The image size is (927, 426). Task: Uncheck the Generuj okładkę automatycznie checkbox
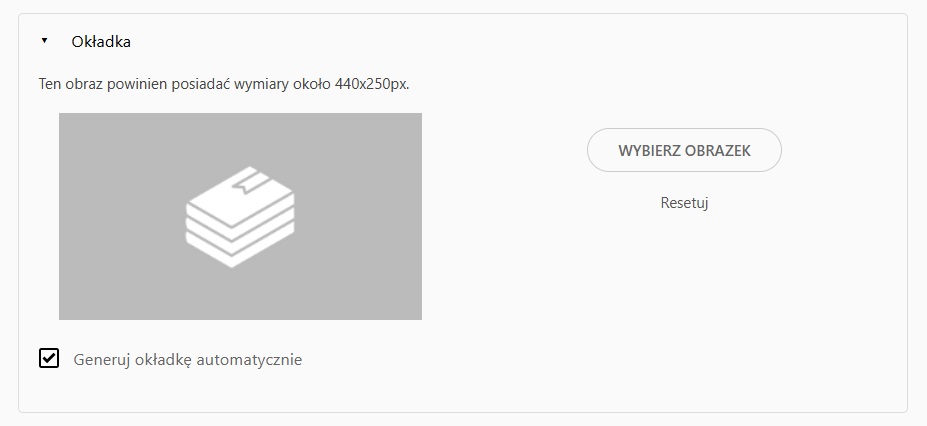click(x=49, y=358)
